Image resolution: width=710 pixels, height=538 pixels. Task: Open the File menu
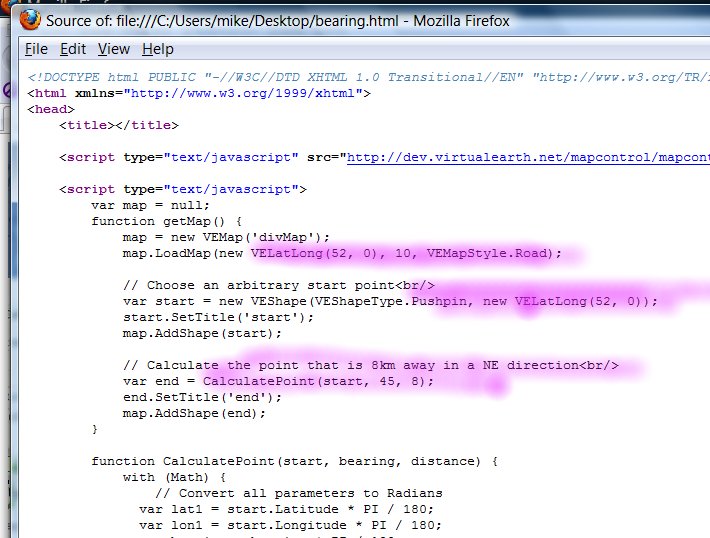tap(36, 49)
